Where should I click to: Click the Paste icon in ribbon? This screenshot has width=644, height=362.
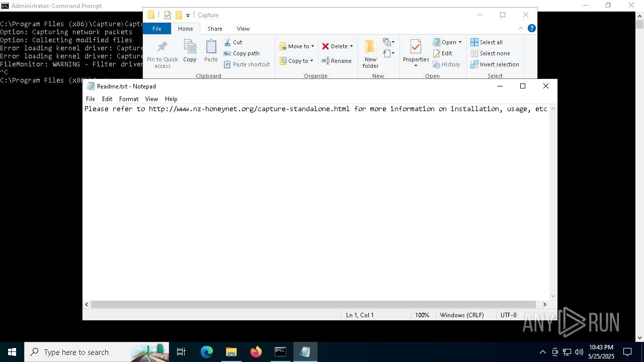pyautogui.click(x=211, y=47)
